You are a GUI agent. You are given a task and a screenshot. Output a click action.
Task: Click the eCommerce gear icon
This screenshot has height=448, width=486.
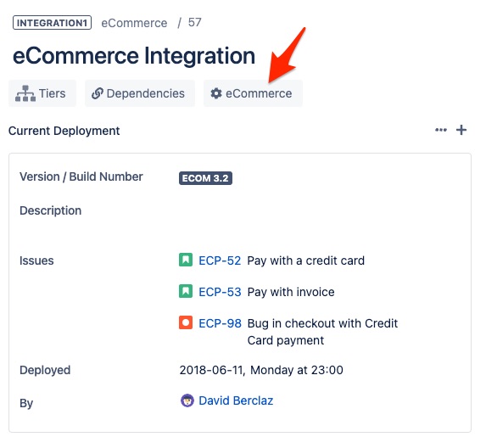click(216, 93)
